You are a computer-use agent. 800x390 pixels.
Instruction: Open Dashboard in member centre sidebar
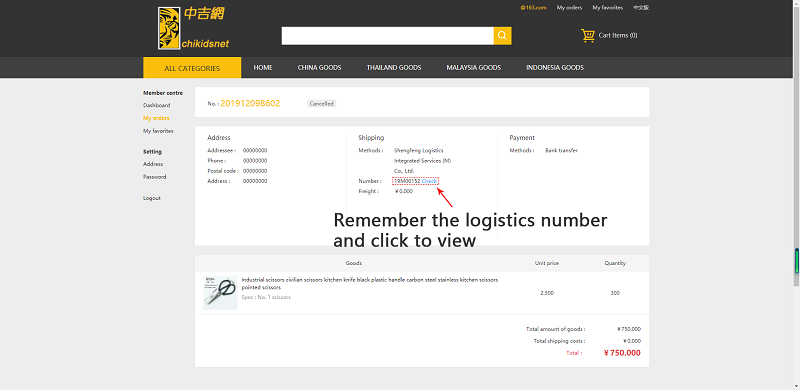click(x=157, y=105)
